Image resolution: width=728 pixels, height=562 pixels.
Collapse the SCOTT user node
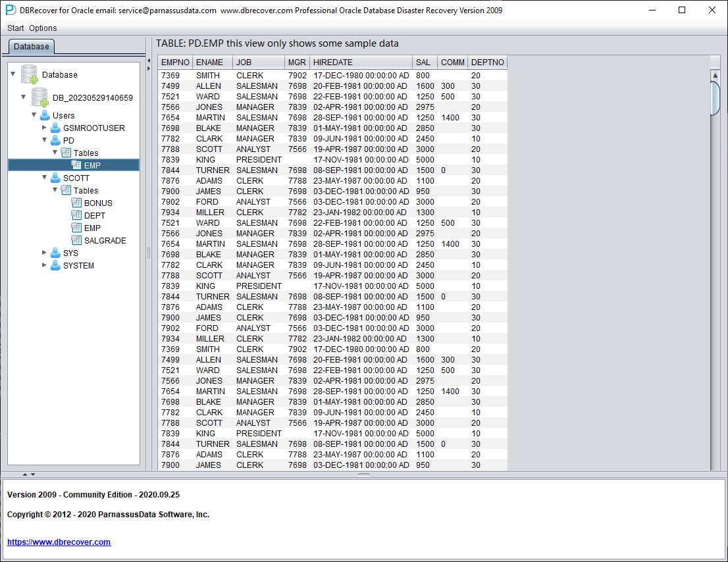pyautogui.click(x=45, y=177)
